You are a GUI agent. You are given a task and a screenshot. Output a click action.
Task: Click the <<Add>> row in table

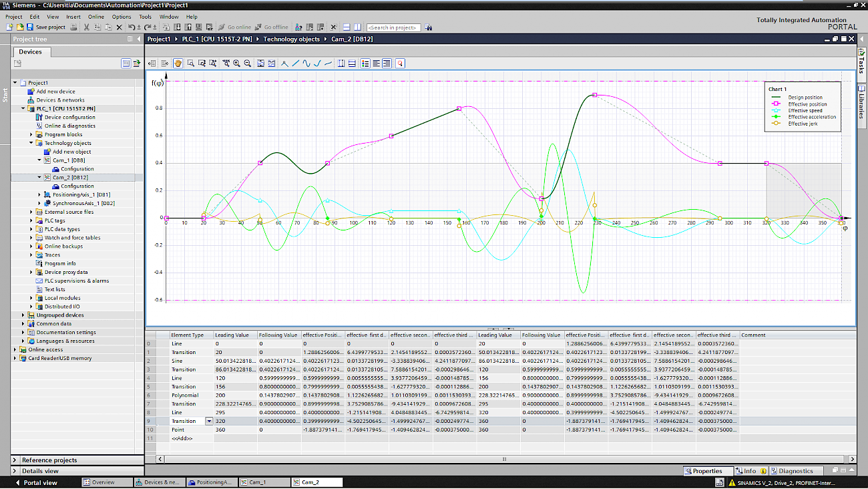182,438
